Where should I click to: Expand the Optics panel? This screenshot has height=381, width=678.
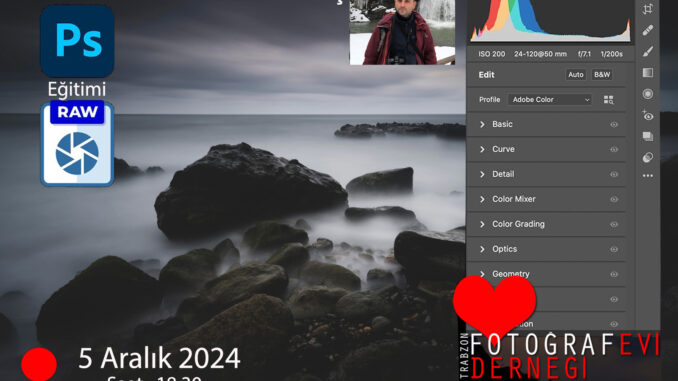pyautogui.click(x=547, y=249)
